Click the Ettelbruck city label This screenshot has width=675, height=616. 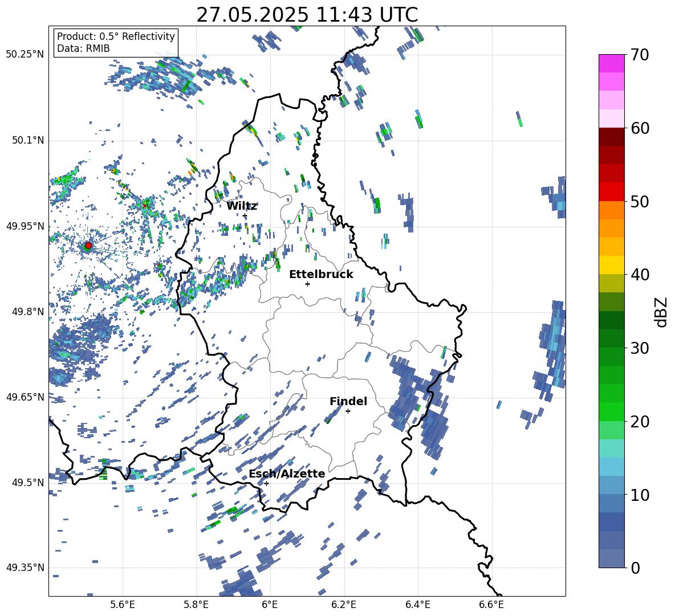321,274
